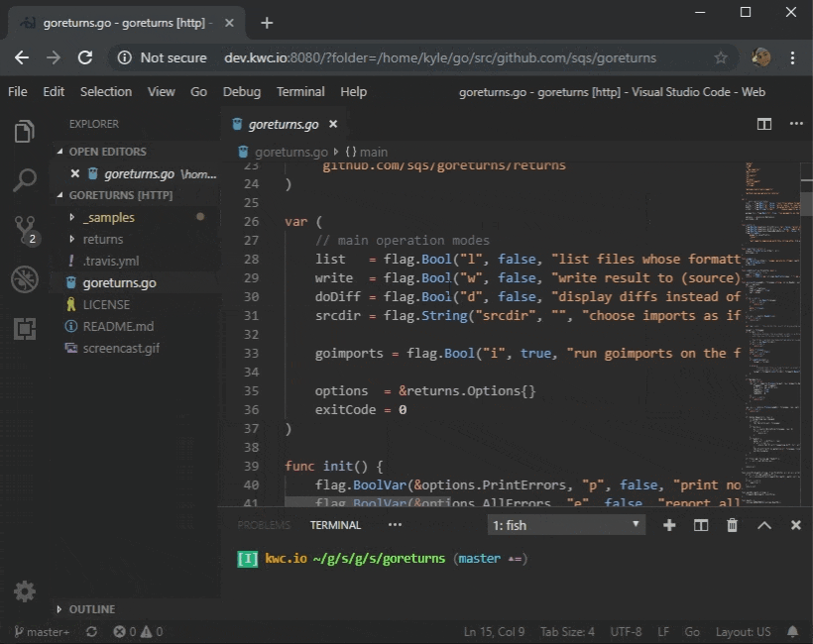Viewport: 813px width, 644px height.
Task: Click goreturns.go in the breadcrumb
Action: [290, 152]
